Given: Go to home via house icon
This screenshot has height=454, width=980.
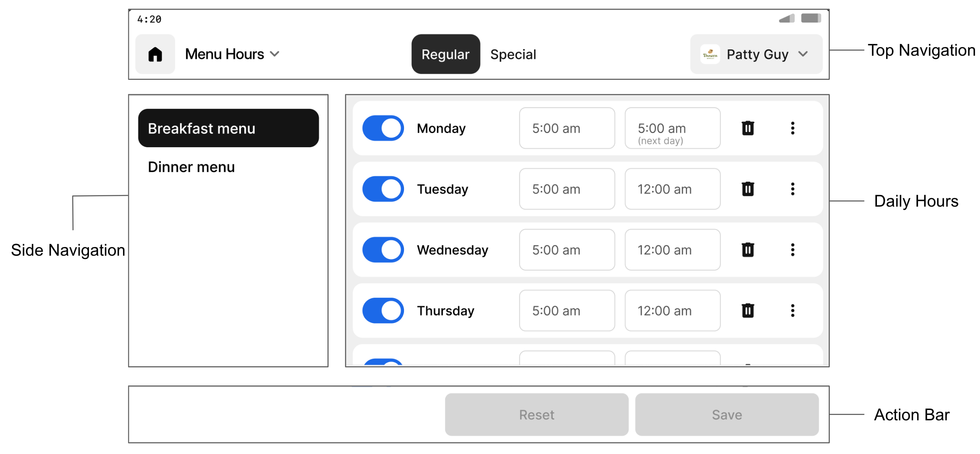Looking at the screenshot, I should coord(155,54).
